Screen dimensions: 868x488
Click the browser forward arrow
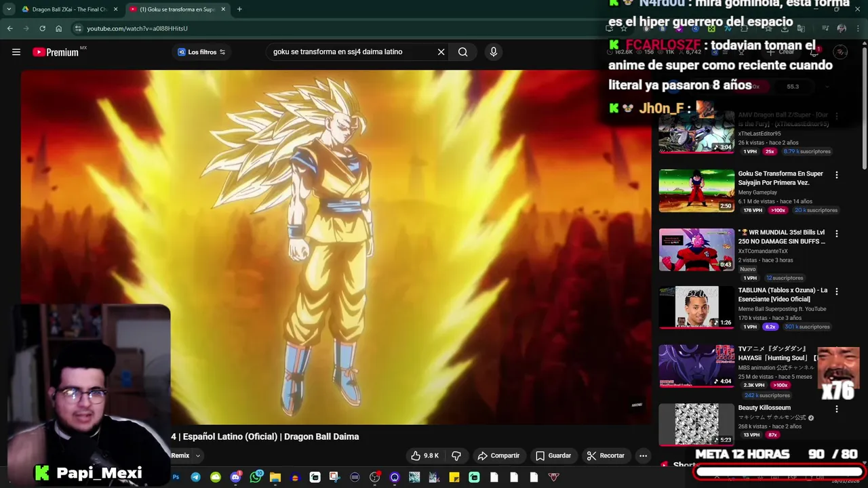click(26, 28)
